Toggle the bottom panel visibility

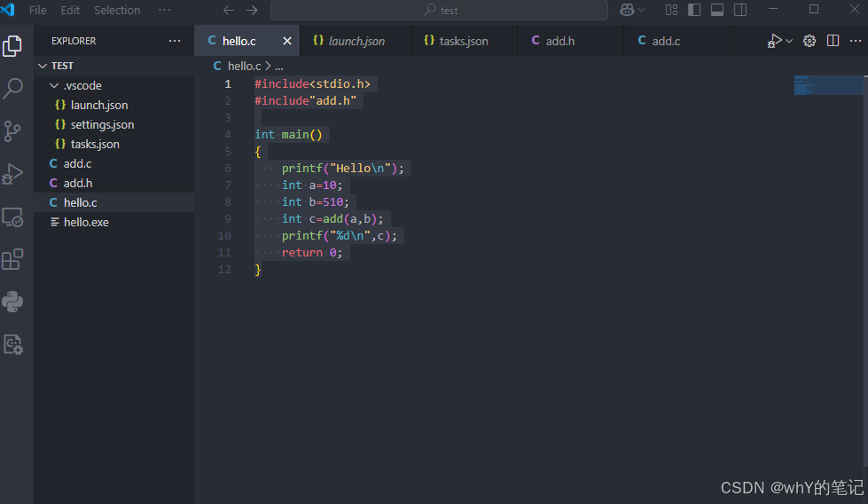(717, 10)
